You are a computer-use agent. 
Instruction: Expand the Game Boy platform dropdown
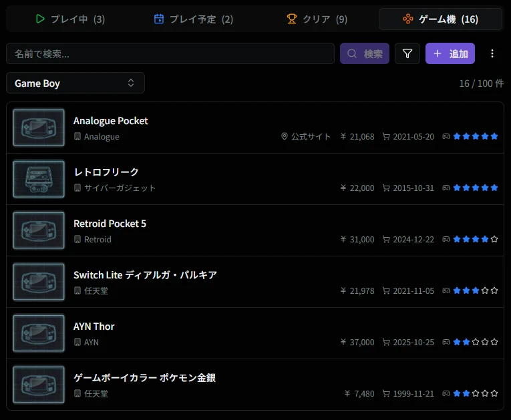[75, 83]
